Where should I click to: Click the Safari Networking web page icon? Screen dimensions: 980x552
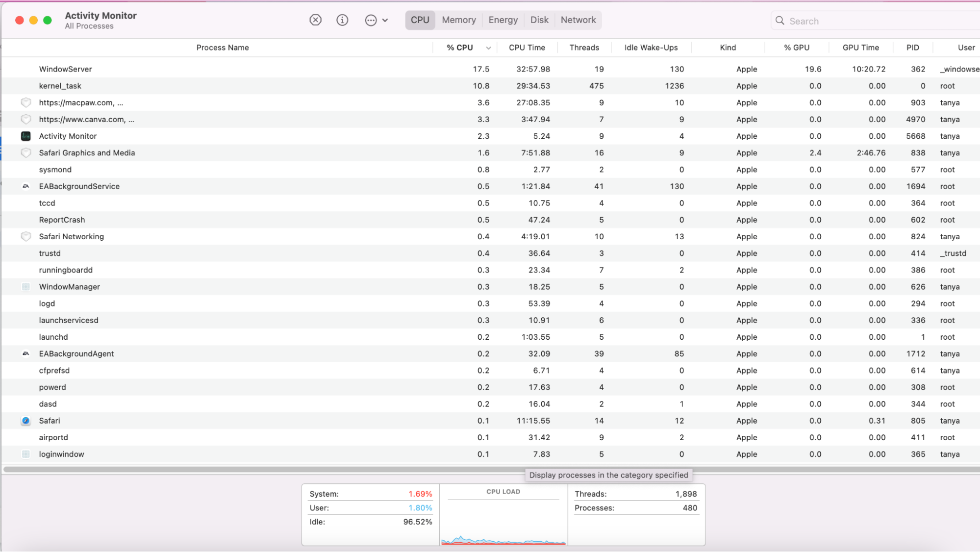point(26,236)
